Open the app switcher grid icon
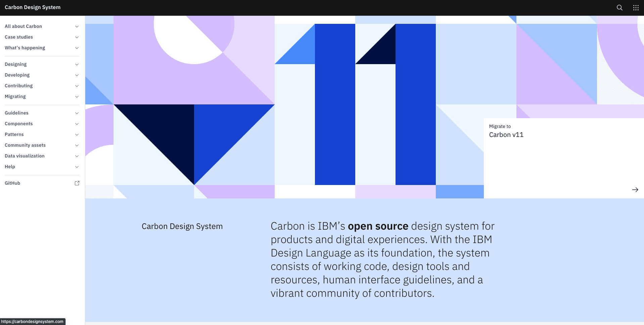Viewport: 644px width, 325px height. tap(636, 8)
